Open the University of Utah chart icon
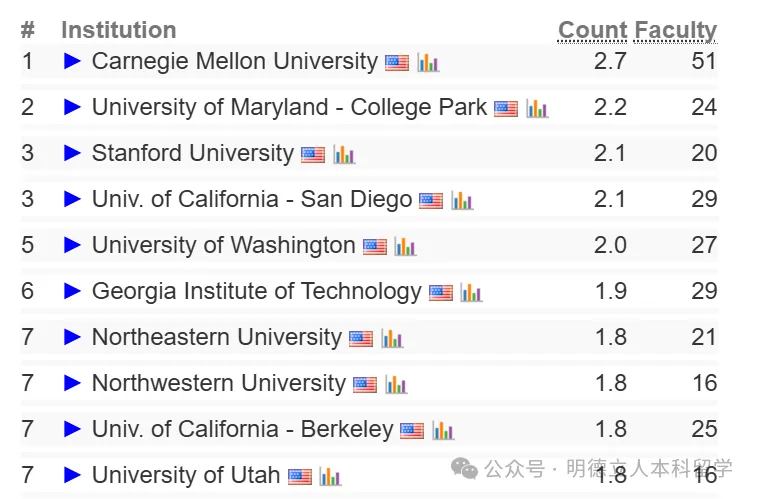This screenshot has height=499, width=757. pos(330,477)
